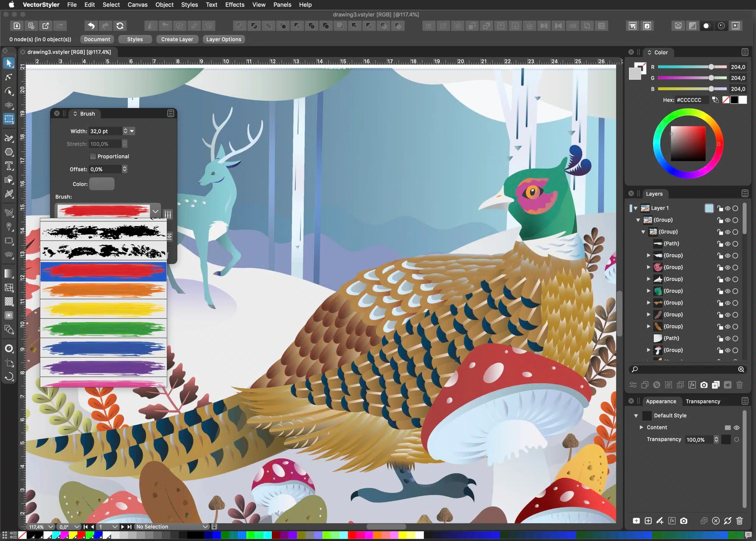
Task: Select the rectangular marquee selection tool
Action: pos(9,119)
